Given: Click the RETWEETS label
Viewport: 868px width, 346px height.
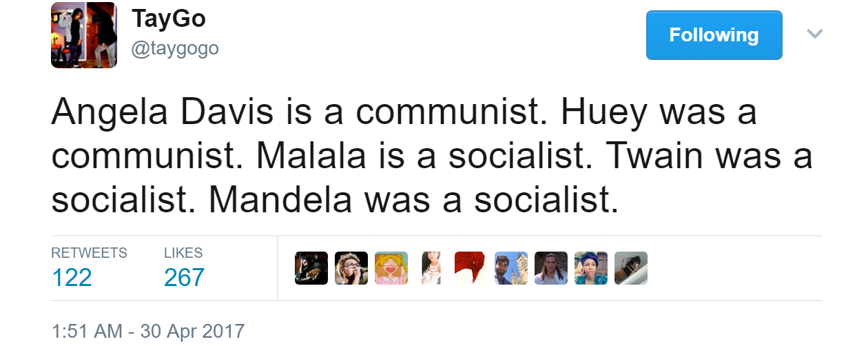Looking at the screenshot, I should pos(89,253).
